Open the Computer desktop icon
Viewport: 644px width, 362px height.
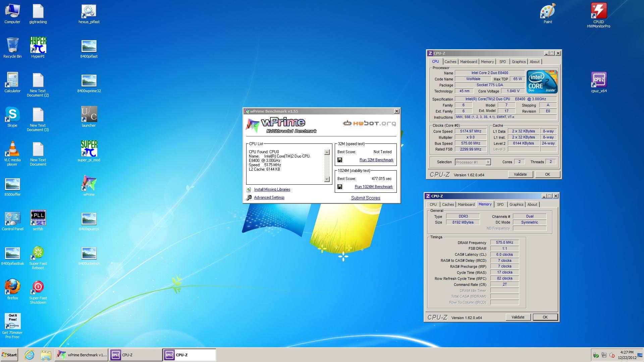pyautogui.click(x=12, y=14)
